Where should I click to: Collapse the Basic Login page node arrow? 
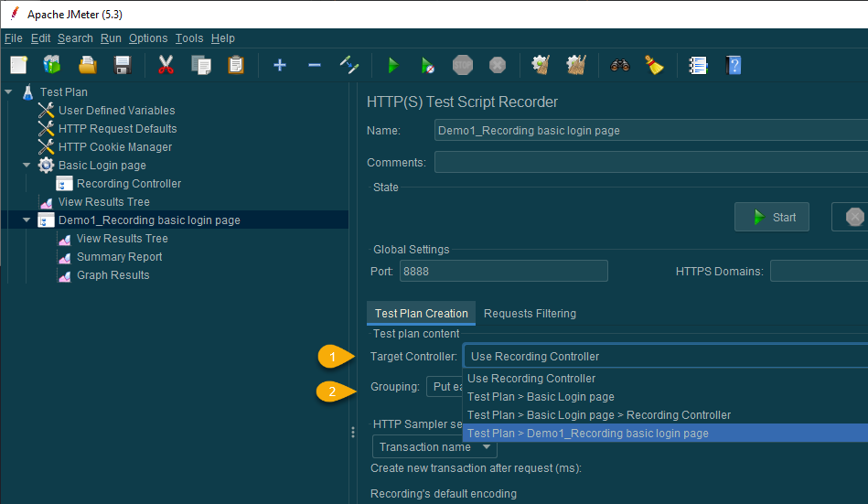pyautogui.click(x=27, y=165)
